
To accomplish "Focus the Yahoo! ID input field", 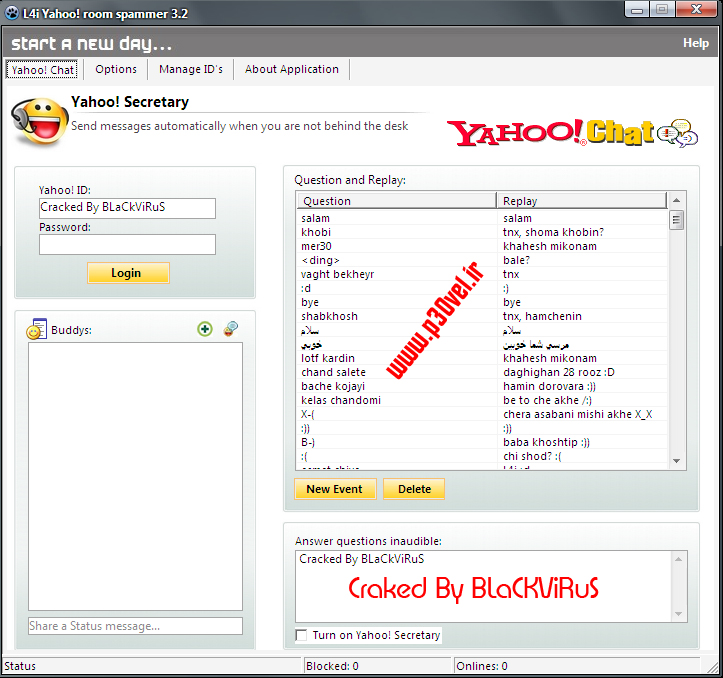I will click(x=127, y=208).
